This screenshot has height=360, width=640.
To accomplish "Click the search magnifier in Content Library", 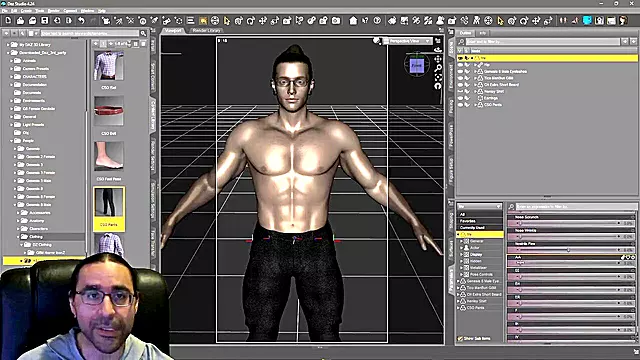I will 143,33.
